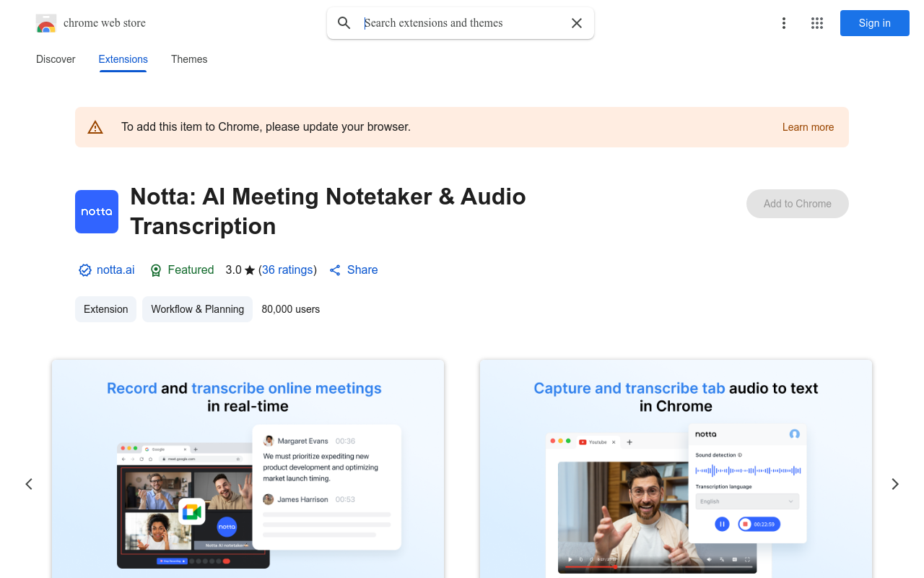This screenshot has width=924, height=578.
Task: Click the stop recording 00:22:59 button
Action: click(x=759, y=524)
